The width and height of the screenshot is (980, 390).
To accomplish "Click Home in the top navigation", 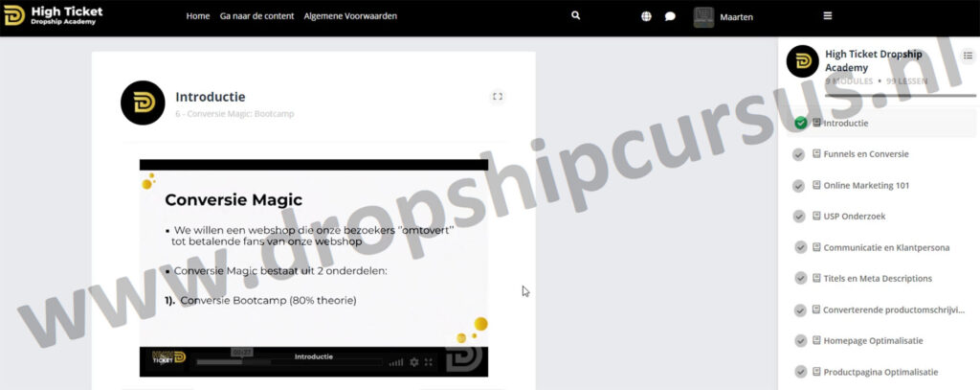I will pyautogui.click(x=198, y=16).
